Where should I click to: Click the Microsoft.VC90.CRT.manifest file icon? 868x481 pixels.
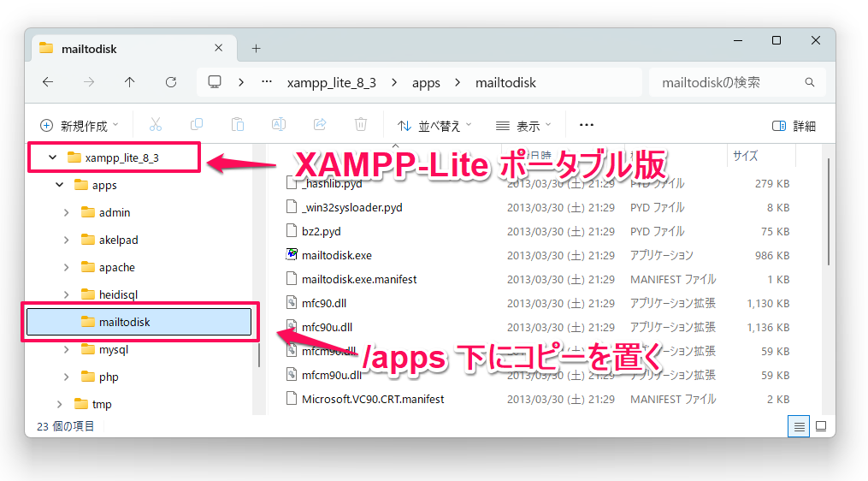(291, 399)
